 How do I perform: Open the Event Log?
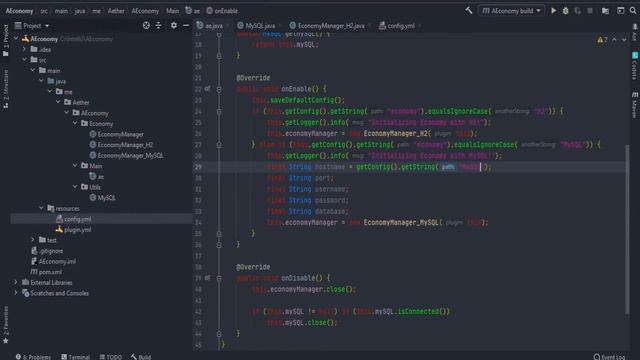point(609,357)
